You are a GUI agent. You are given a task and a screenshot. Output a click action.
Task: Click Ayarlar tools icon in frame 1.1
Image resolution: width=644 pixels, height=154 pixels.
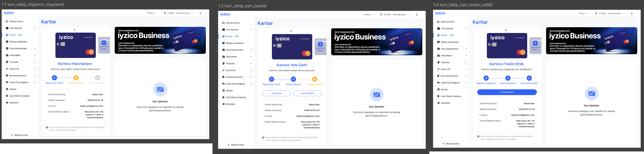(7, 89)
